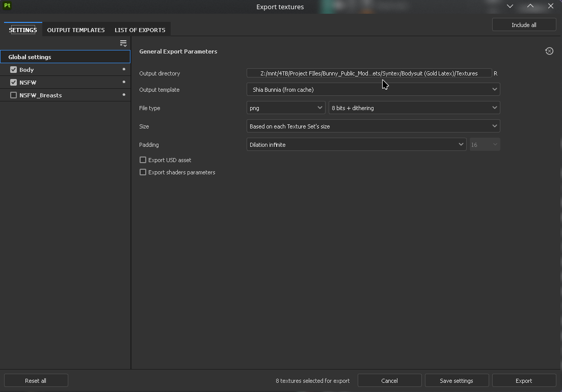The height and width of the screenshot is (392, 562).
Task: Expand the Dilation infinite padding dropdown
Action: 356,145
